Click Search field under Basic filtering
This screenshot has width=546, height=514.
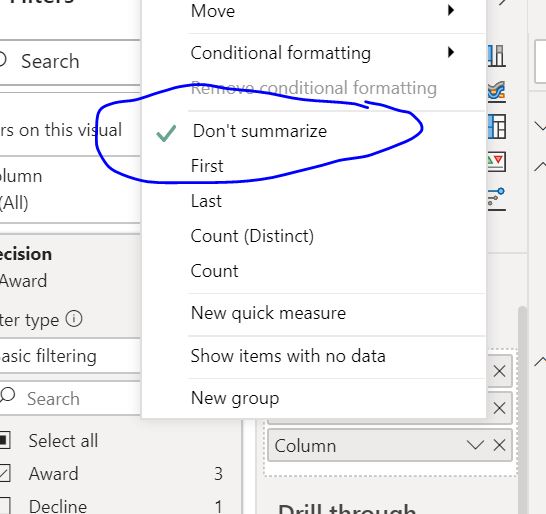tap(70, 398)
